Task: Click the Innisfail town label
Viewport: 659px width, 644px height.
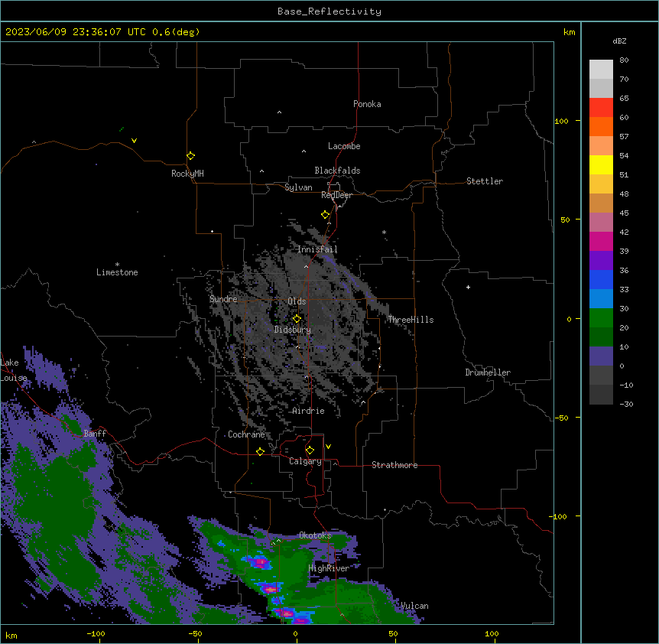Action: tap(317, 249)
